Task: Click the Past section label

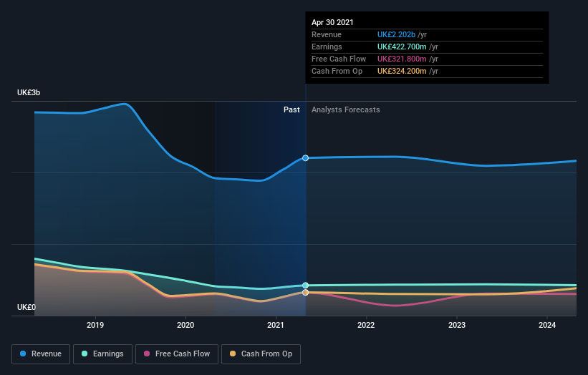Action: tap(291, 109)
